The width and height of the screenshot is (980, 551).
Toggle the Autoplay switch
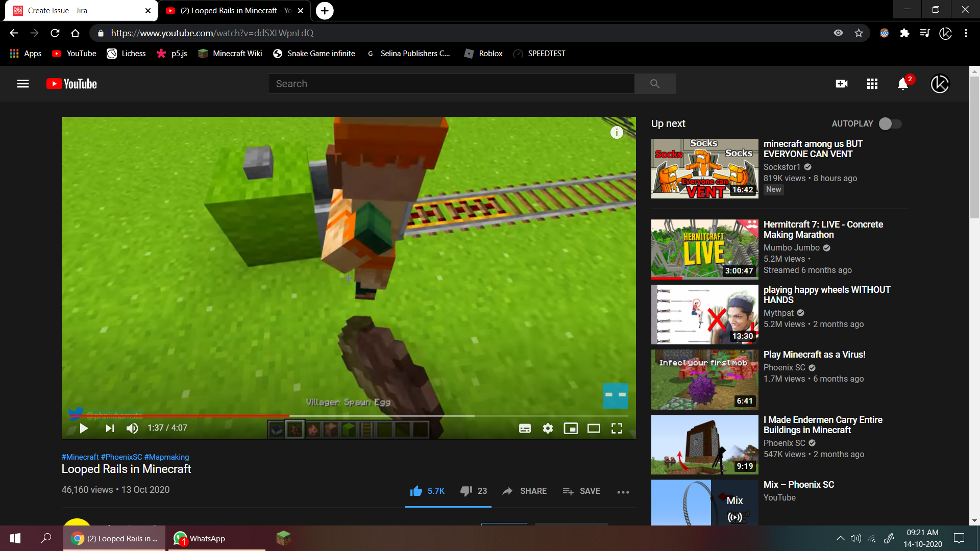coord(891,124)
